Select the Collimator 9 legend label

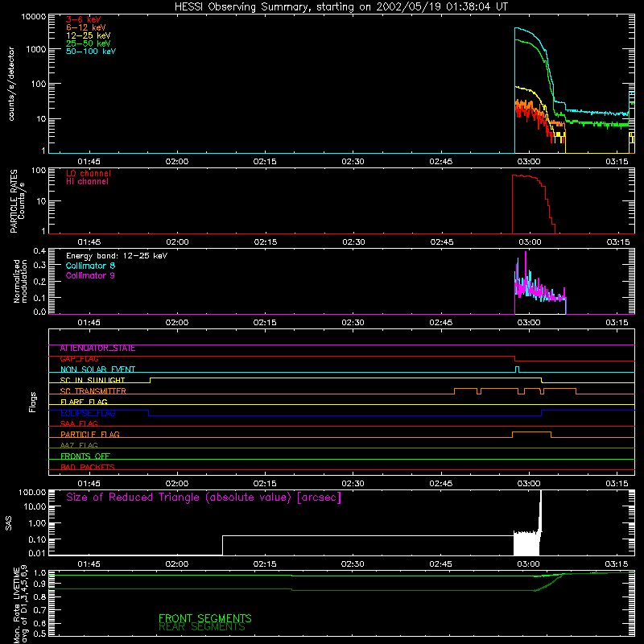pos(90,275)
